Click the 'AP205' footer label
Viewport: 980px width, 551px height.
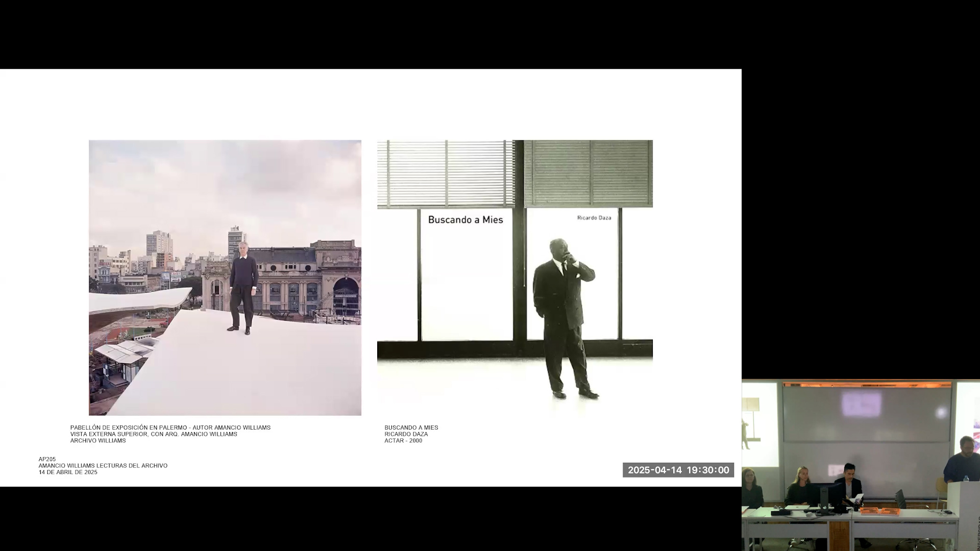pyautogui.click(x=47, y=459)
